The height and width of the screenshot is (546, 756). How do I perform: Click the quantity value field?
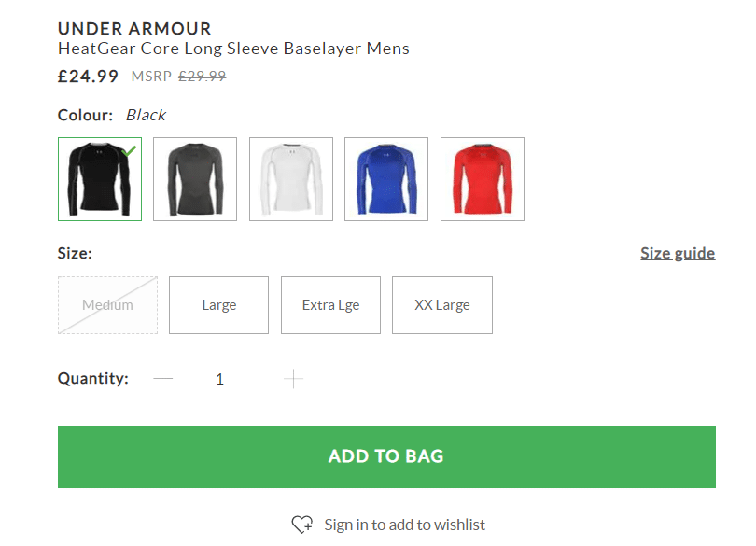tap(219, 378)
